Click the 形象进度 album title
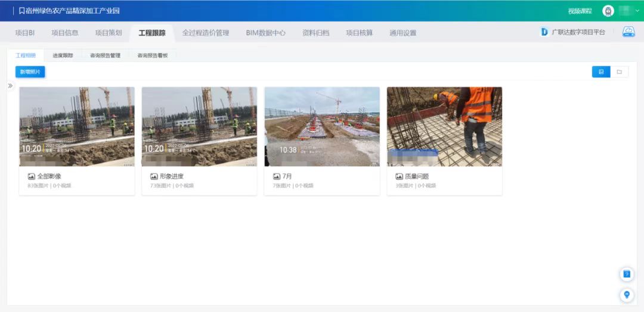Image resolution: width=644 pixels, height=312 pixels. click(172, 176)
